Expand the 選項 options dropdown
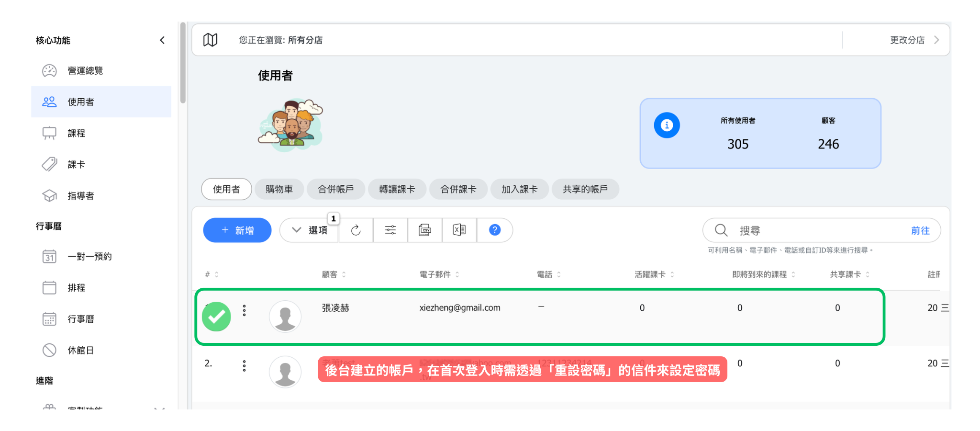This screenshot has width=980, height=431. 310,230
